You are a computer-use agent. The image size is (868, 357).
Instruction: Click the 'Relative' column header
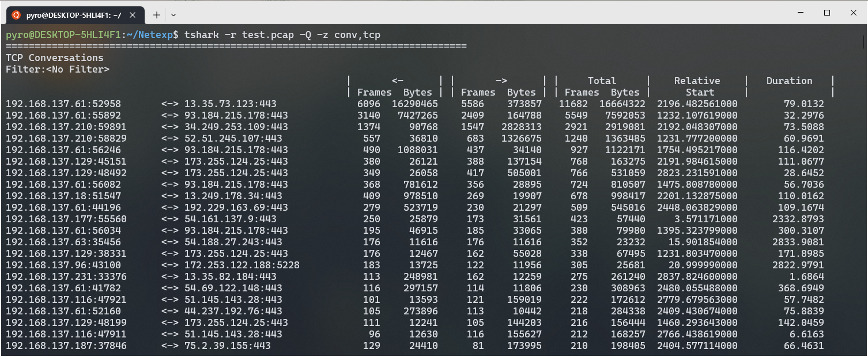pos(697,81)
